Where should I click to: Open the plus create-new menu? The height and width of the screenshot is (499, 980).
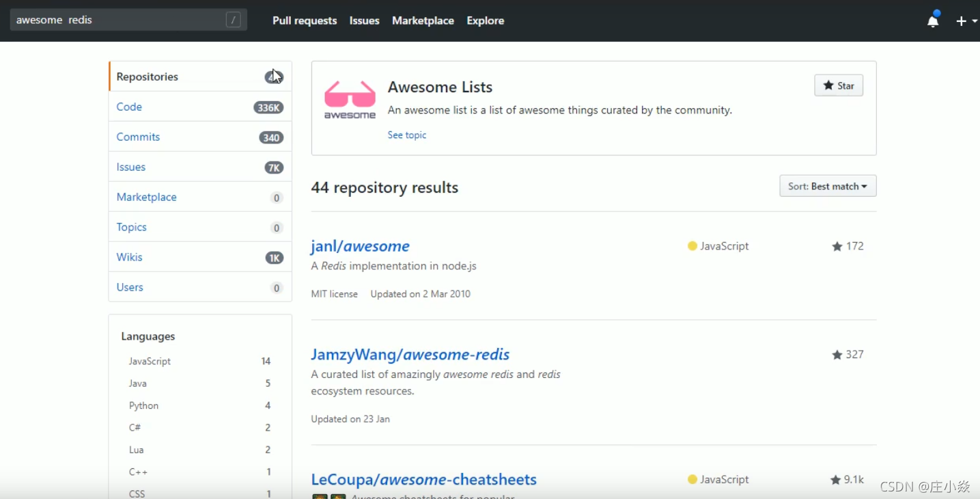[966, 21]
